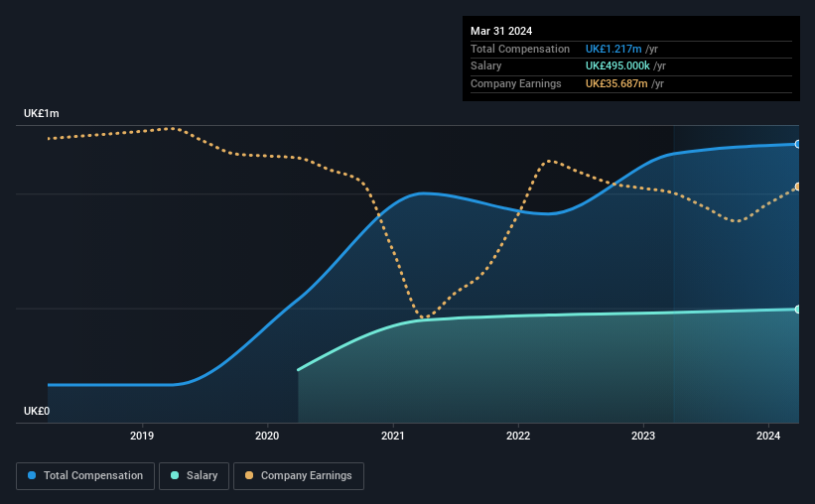This screenshot has height=504, width=815.
Task: Click the UK£1m y-axis label
Action: tap(42, 113)
